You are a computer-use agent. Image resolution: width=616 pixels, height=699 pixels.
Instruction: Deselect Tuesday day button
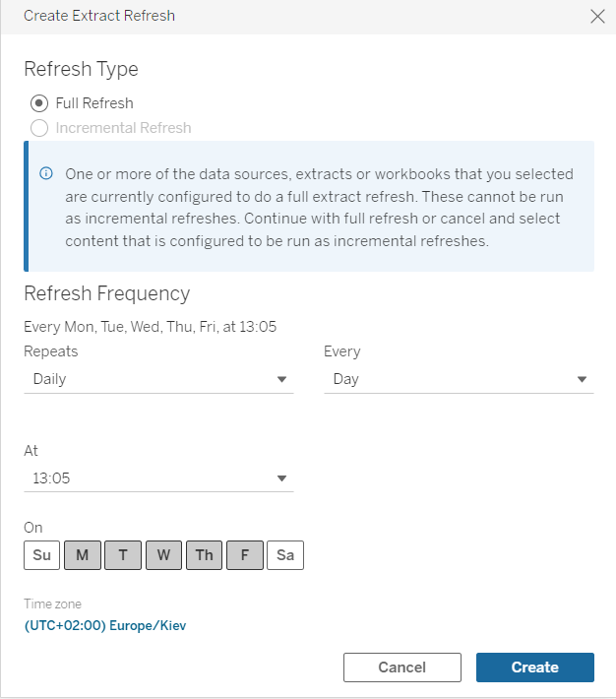coord(123,555)
